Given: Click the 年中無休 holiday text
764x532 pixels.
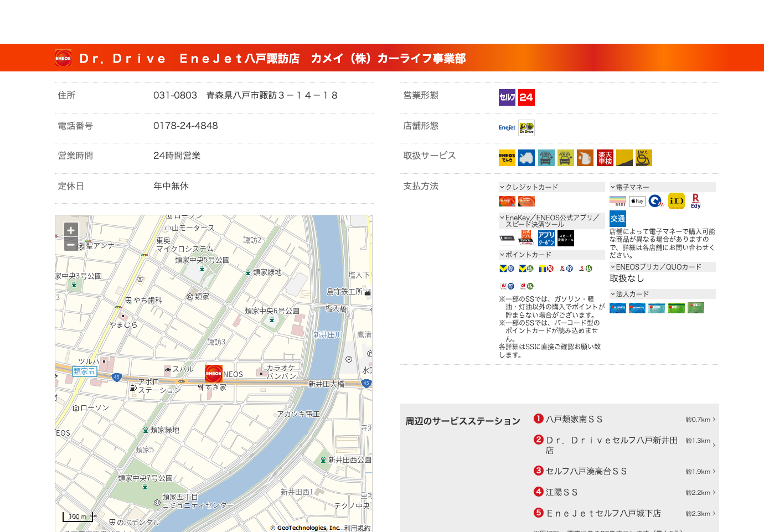Looking at the screenshot, I should (x=171, y=186).
